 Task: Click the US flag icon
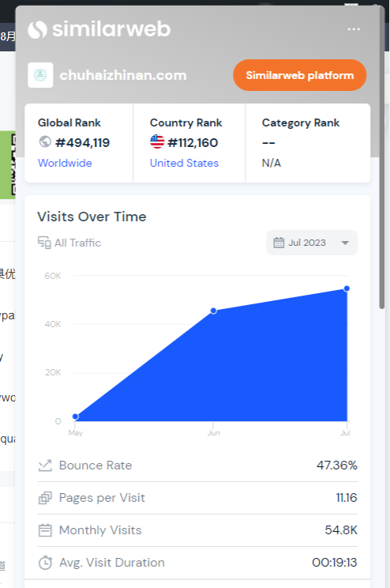(x=157, y=142)
